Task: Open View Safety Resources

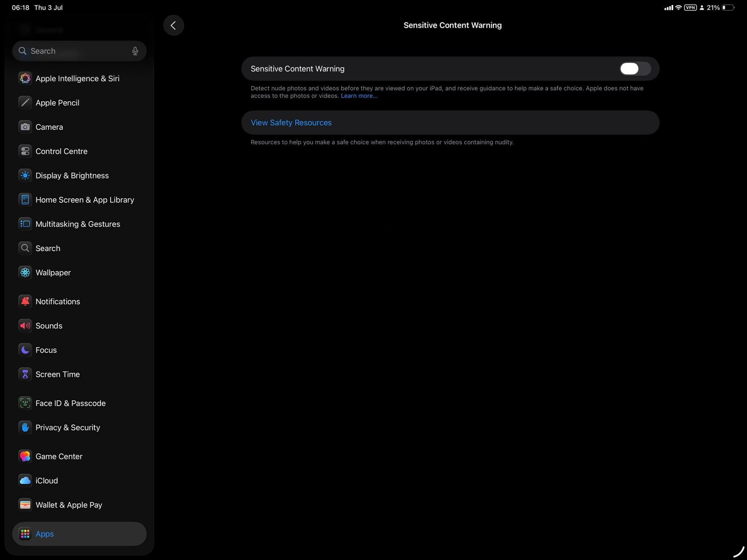Action: pos(291,123)
